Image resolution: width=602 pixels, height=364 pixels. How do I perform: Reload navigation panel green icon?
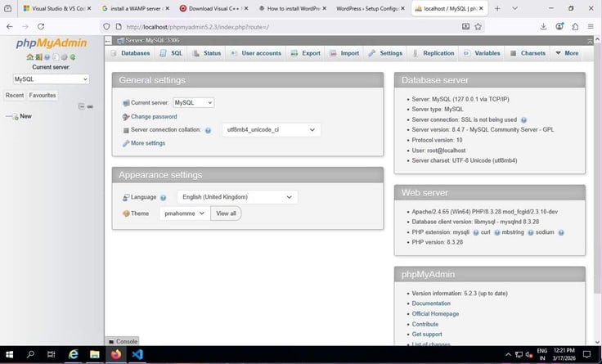click(73, 56)
